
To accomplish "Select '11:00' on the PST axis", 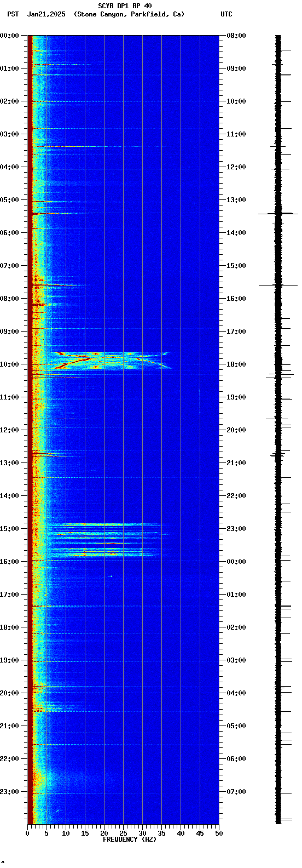I will point(9,397).
